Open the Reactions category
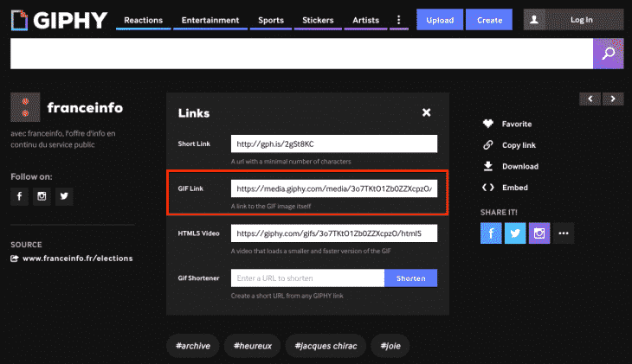This screenshot has height=364, width=632. pos(143,20)
